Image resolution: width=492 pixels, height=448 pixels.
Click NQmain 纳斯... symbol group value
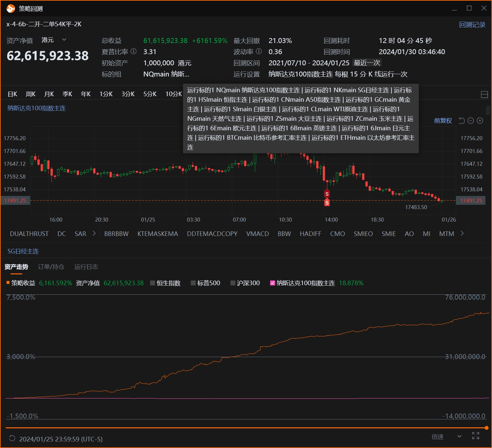[166, 74]
